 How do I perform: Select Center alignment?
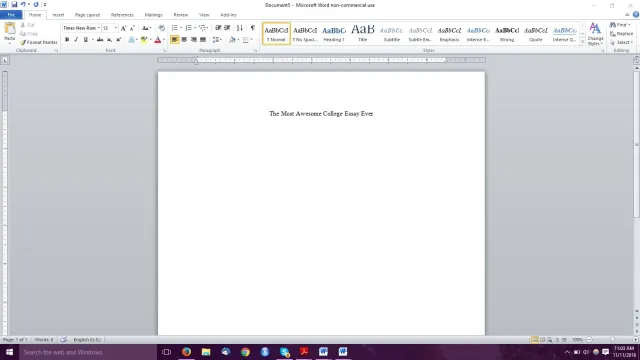(184, 40)
